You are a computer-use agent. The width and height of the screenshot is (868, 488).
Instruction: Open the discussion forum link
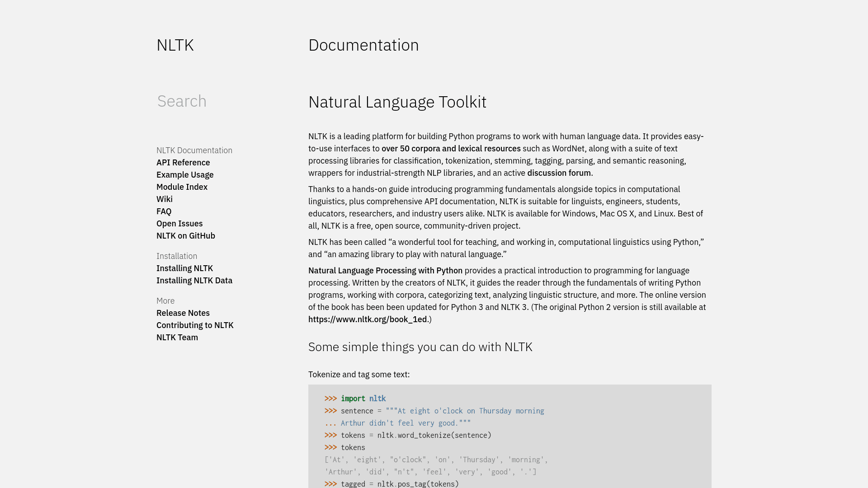point(559,173)
